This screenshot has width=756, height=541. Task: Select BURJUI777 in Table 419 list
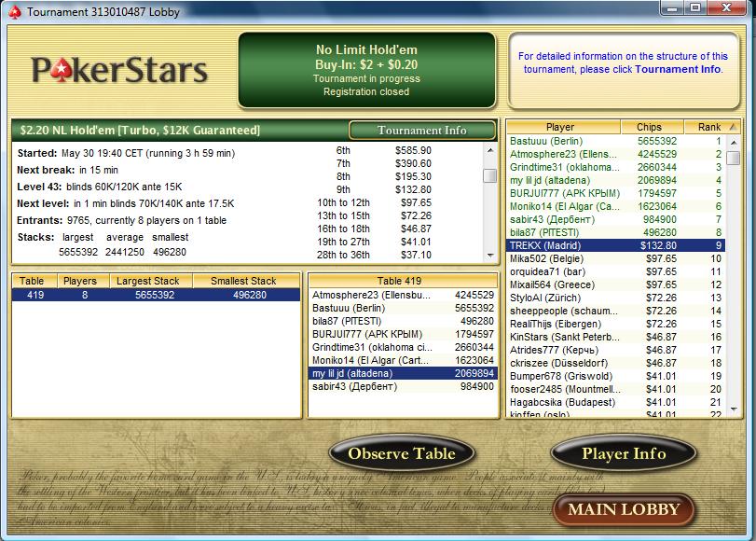(403, 334)
